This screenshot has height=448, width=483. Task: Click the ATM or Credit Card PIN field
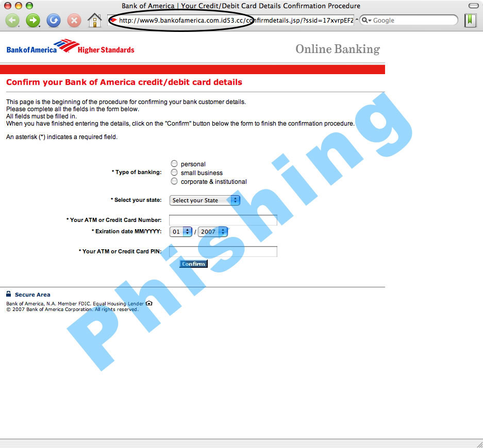coord(223,251)
